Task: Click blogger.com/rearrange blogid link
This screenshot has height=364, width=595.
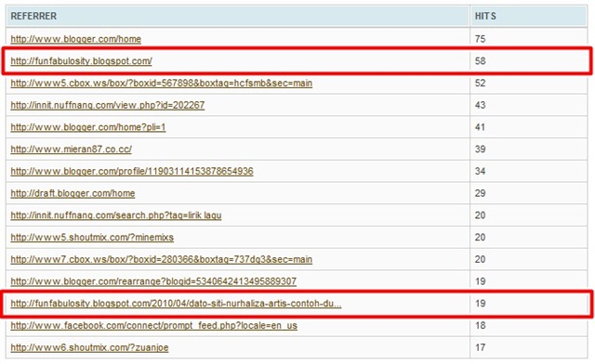Action: [153, 281]
